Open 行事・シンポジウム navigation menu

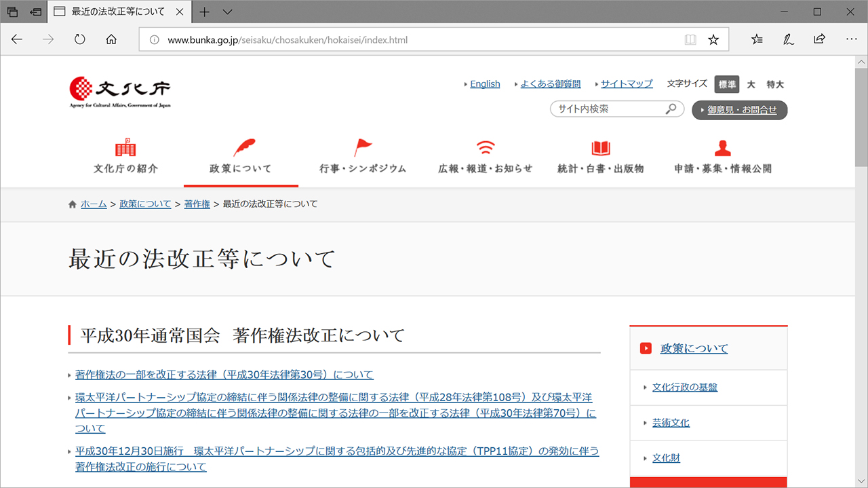click(x=363, y=157)
